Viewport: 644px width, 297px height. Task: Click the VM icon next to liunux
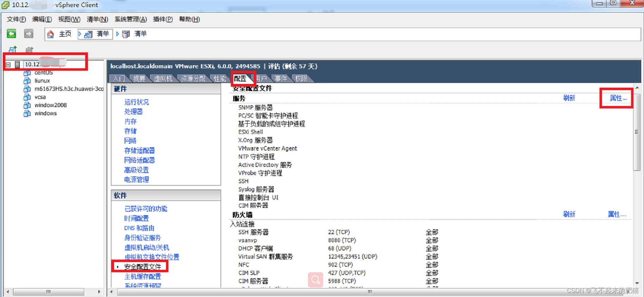[27, 81]
